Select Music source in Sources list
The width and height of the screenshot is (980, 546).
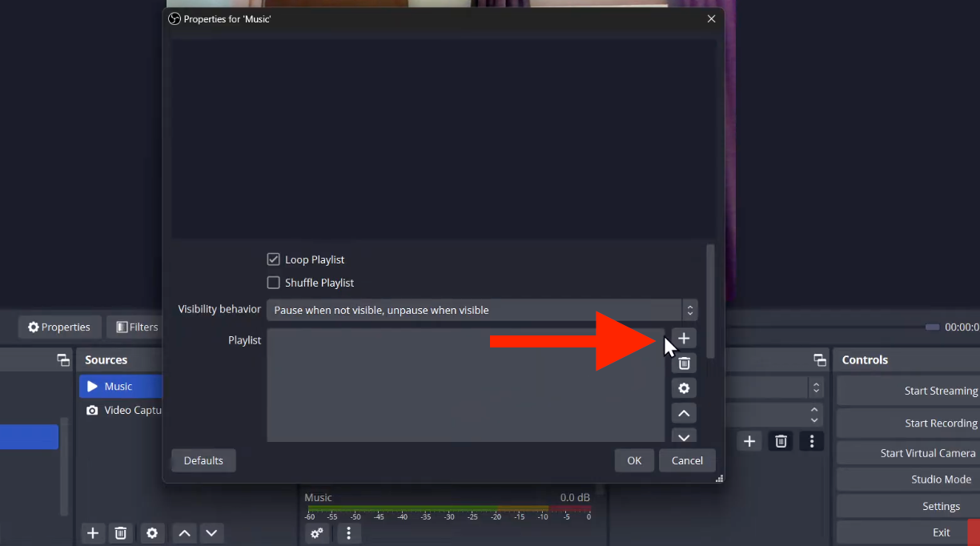118,387
